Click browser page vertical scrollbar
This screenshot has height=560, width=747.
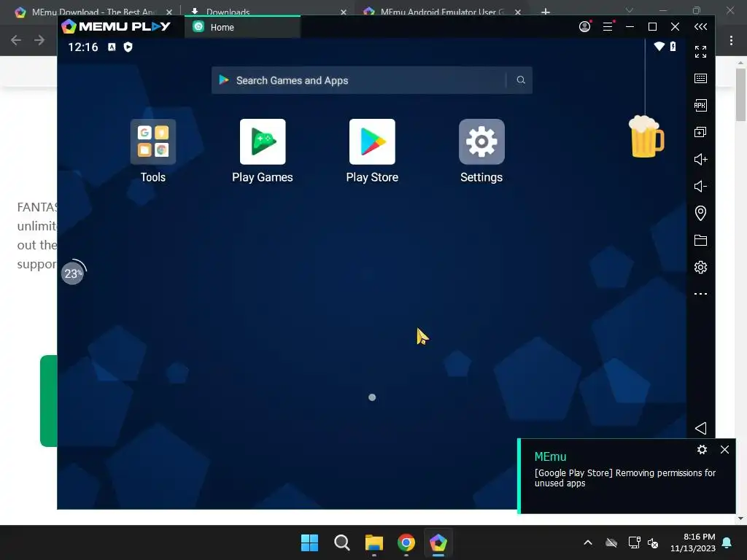point(740,94)
